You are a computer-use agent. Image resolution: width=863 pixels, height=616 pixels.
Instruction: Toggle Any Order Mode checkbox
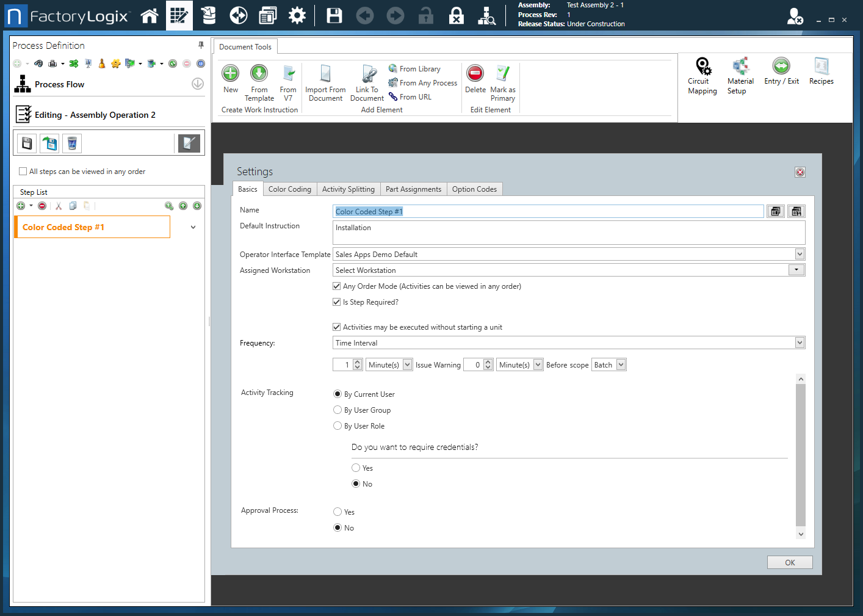[337, 286]
